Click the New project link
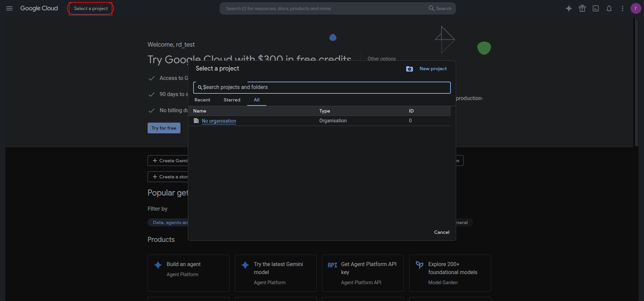Screen dimensions: 644x301 [433, 69]
